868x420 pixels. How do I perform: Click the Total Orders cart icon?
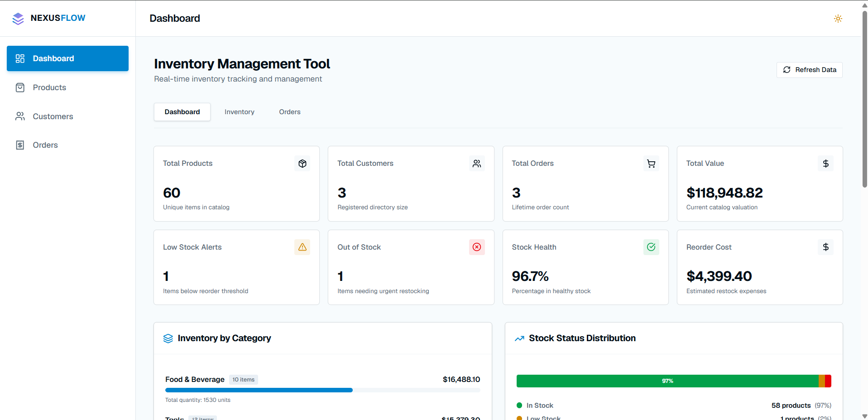651,164
